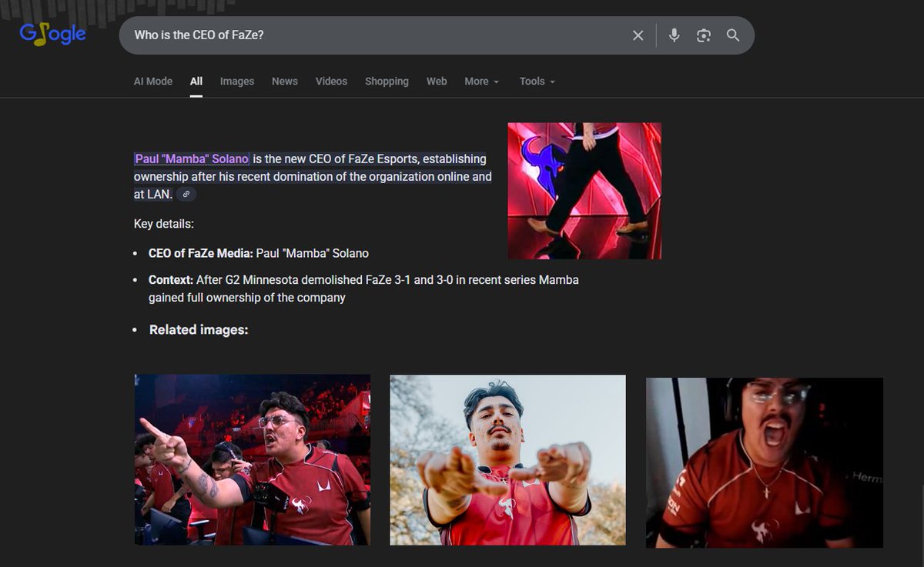This screenshot has width=924, height=567.
Task: Open the News tab
Action: (x=285, y=81)
